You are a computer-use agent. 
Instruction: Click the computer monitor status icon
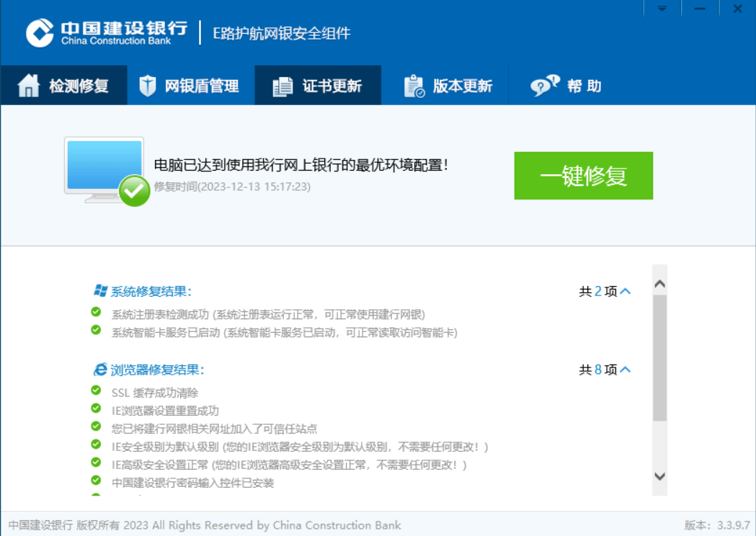105,170
